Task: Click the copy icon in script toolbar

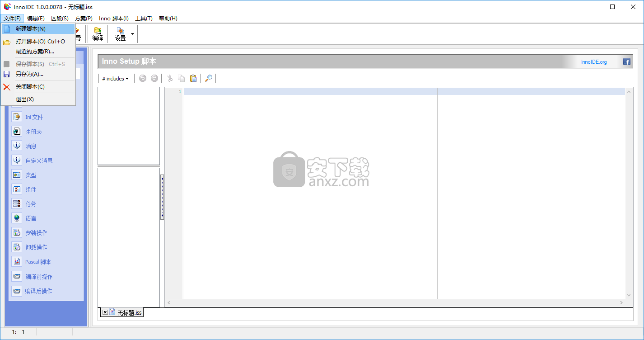Action: [182, 78]
